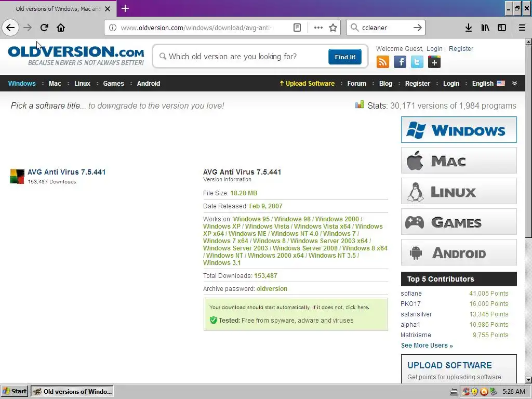This screenshot has width=532, height=399.
Task: Close the Old versions of Windows tab
Action: click(x=107, y=9)
